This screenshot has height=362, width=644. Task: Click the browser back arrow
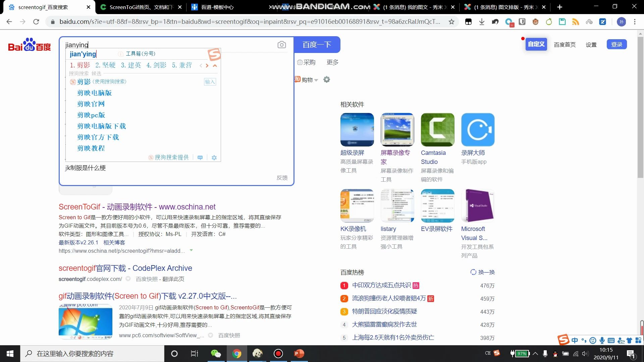click(9, 22)
